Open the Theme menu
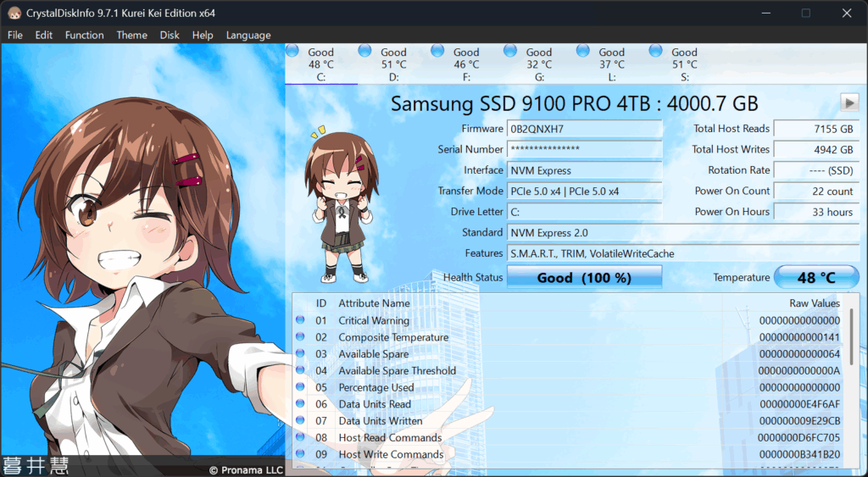The height and width of the screenshot is (477, 868). coord(131,35)
